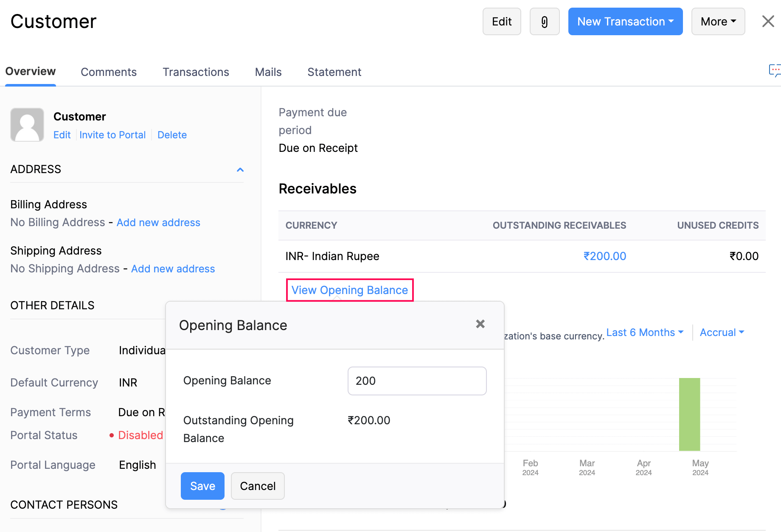Open the Transactions tab
781x532 pixels.
(x=196, y=72)
